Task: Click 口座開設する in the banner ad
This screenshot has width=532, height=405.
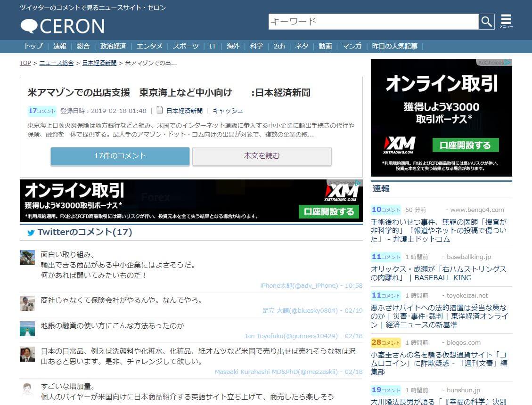Action: coord(329,211)
